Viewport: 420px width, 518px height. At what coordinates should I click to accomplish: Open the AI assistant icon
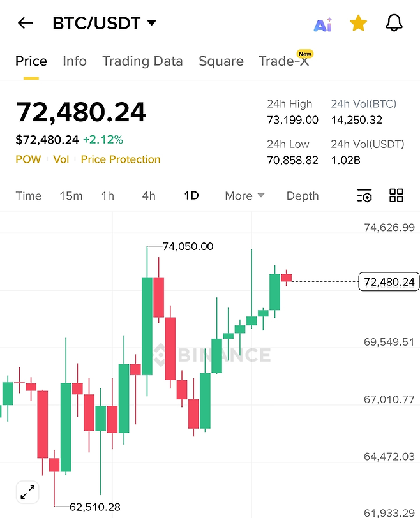point(323,24)
